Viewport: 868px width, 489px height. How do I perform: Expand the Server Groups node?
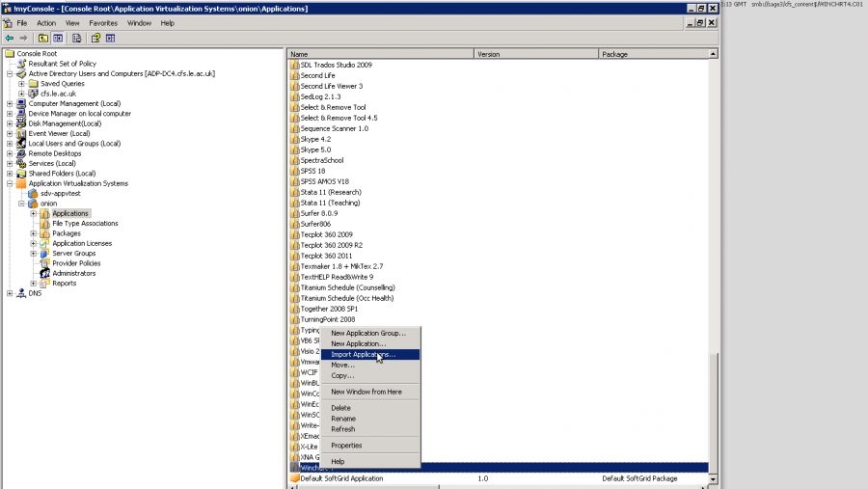click(x=33, y=253)
